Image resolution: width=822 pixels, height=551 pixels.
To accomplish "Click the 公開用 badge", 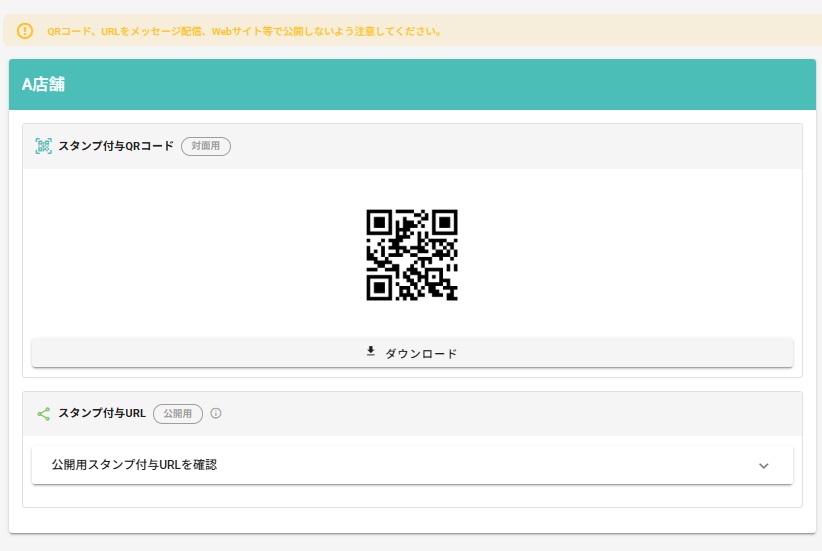I will [x=178, y=414].
